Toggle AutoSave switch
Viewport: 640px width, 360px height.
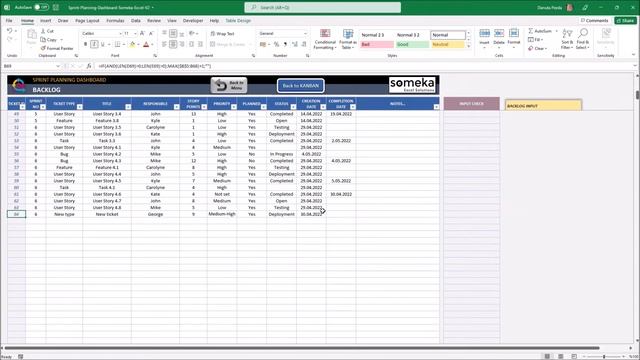(x=41, y=7)
